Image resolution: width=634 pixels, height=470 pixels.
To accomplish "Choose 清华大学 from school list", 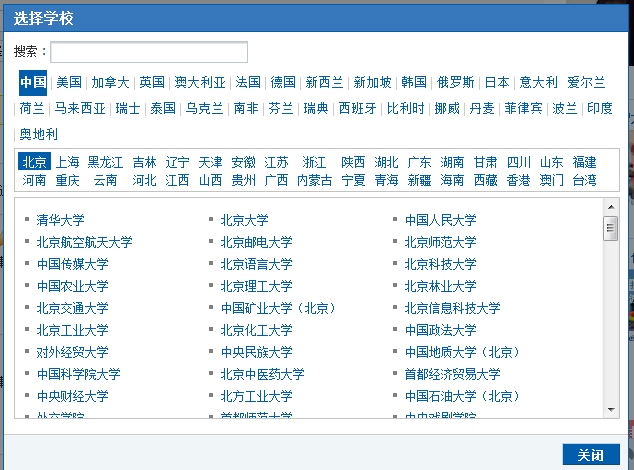I will (x=61, y=220).
